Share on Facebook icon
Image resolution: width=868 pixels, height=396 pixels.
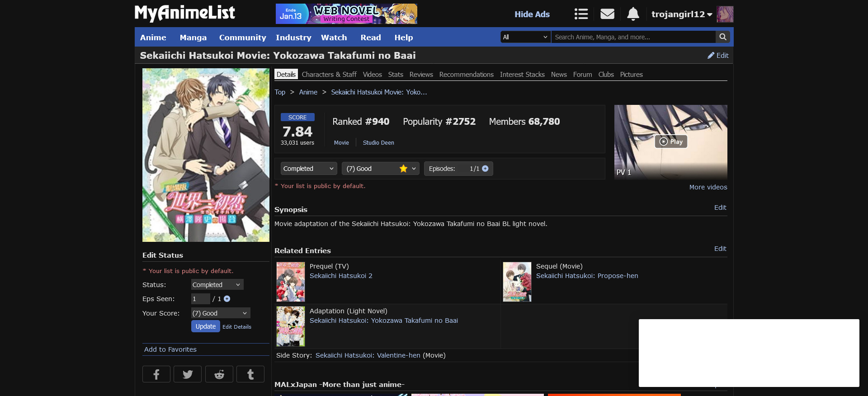tap(156, 374)
